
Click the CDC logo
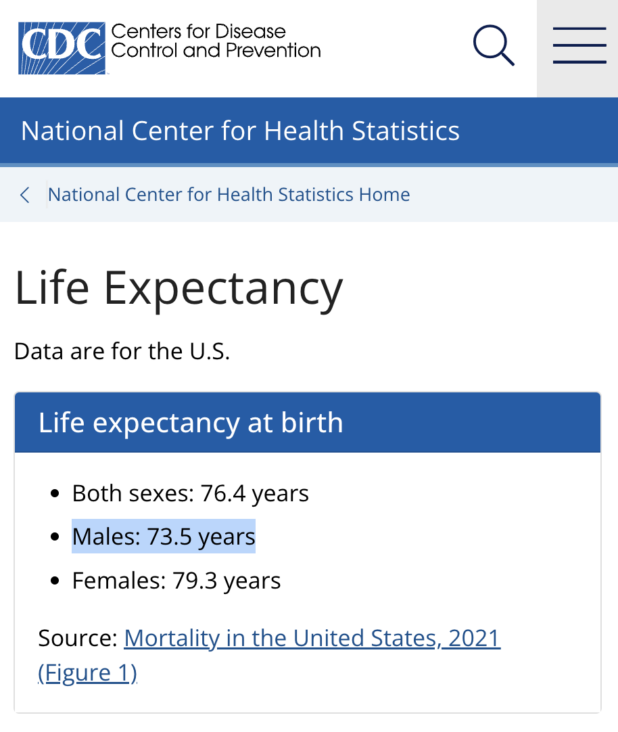pos(62,48)
